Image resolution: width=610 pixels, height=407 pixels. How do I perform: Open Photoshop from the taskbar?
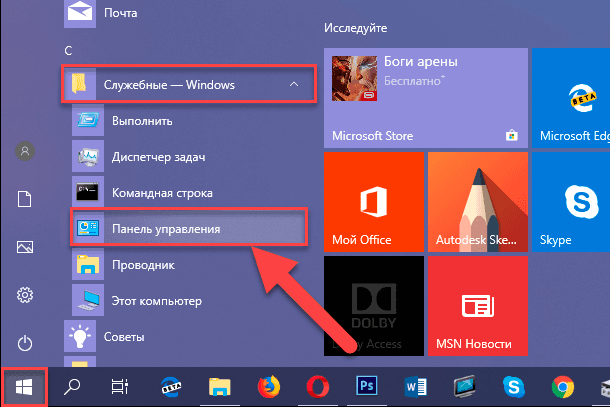[366, 386]
